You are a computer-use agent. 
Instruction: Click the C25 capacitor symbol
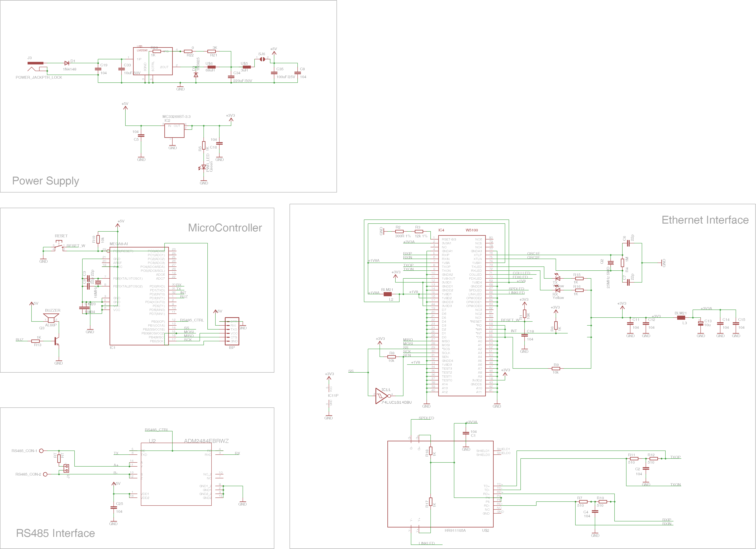113,508
